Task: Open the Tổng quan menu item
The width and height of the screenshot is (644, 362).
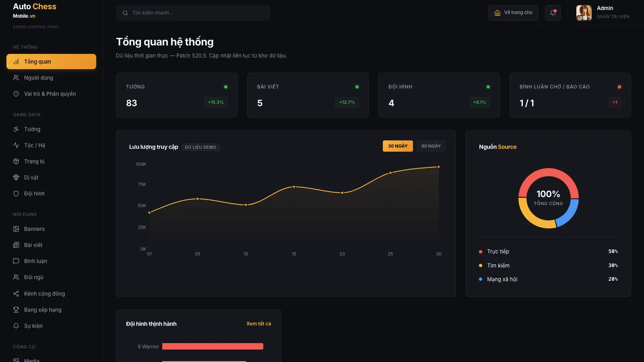Action: point(51,62)
